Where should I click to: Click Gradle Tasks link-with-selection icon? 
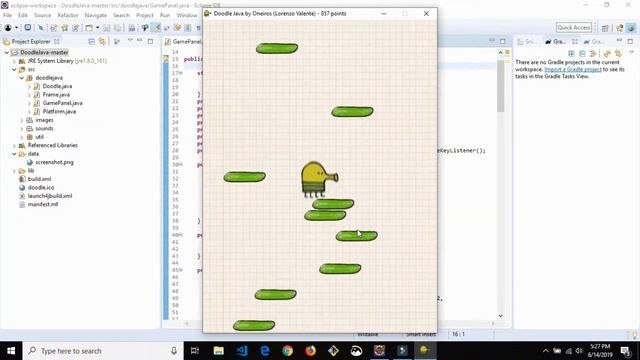pos(593,53)
